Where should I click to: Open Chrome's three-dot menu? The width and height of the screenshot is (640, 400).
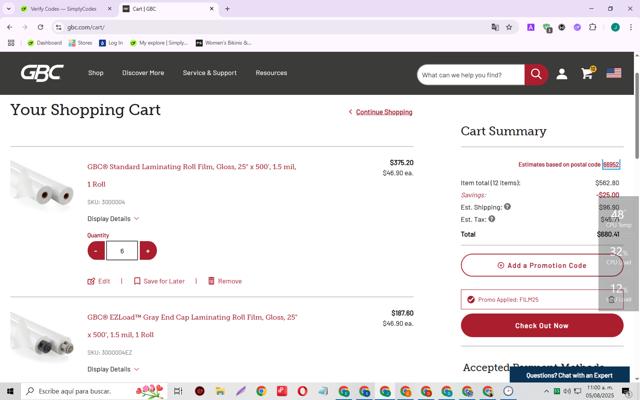pyautogui.click(x=631, y=27)
